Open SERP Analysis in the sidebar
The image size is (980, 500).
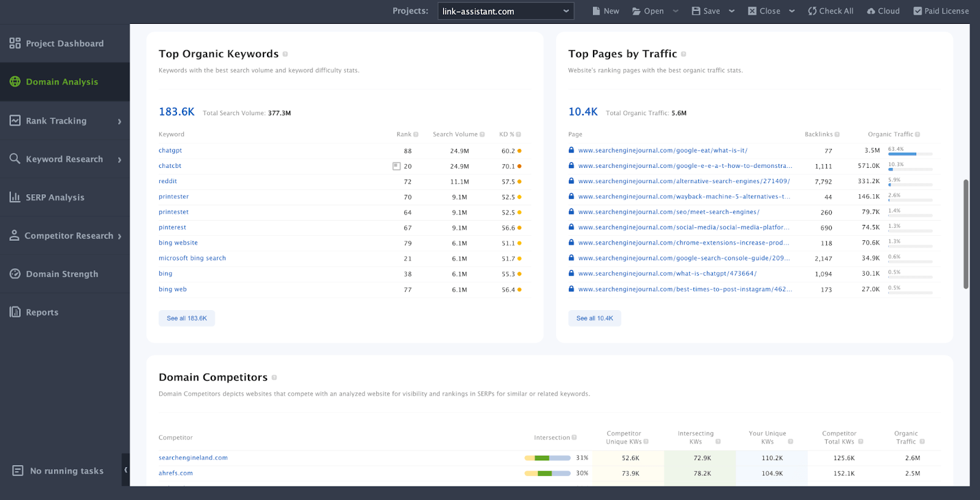click(55, 197)
